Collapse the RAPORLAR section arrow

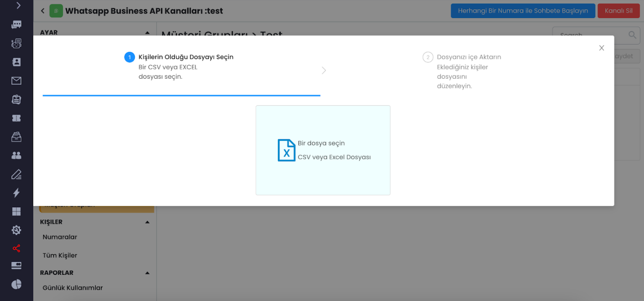pyautogui.click(x=147, y=273)
